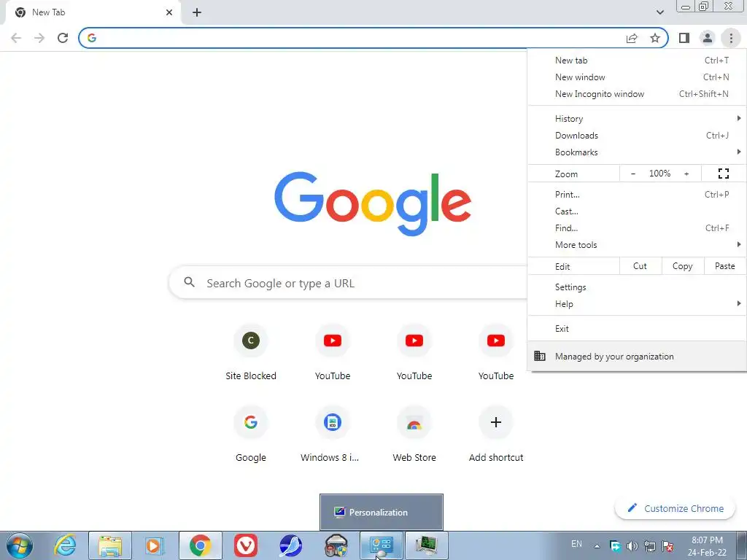
Task: Open the Google shortcut tile
Action: 251,433
